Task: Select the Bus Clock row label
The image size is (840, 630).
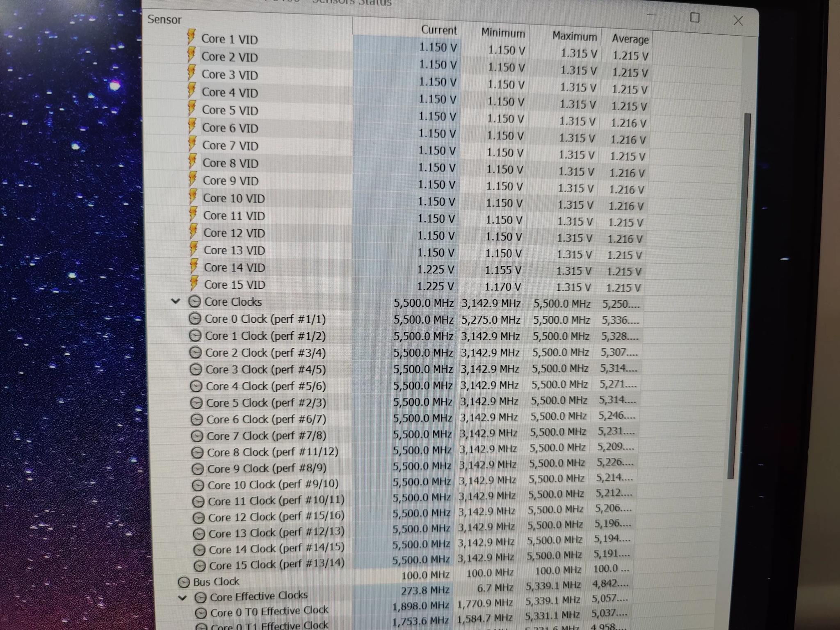Action: pyautogui.click(x=216, y=582)
